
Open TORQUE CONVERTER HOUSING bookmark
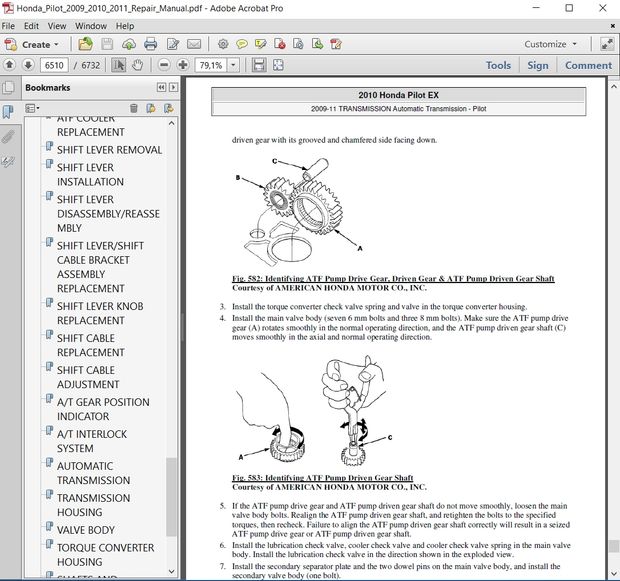[x=106, y=555]
